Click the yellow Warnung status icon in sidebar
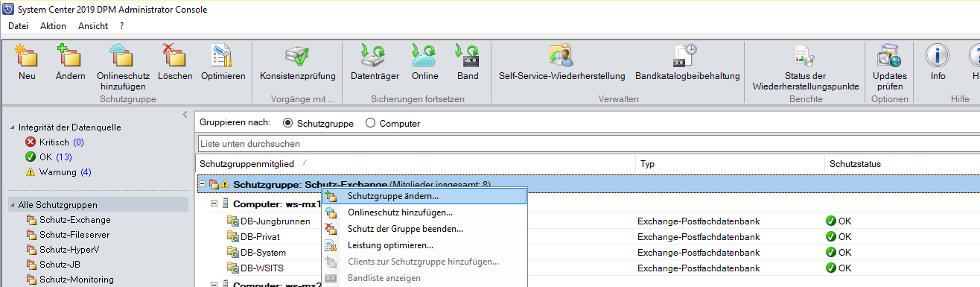This screenshot has height=287, width=980. click(31, 172)
